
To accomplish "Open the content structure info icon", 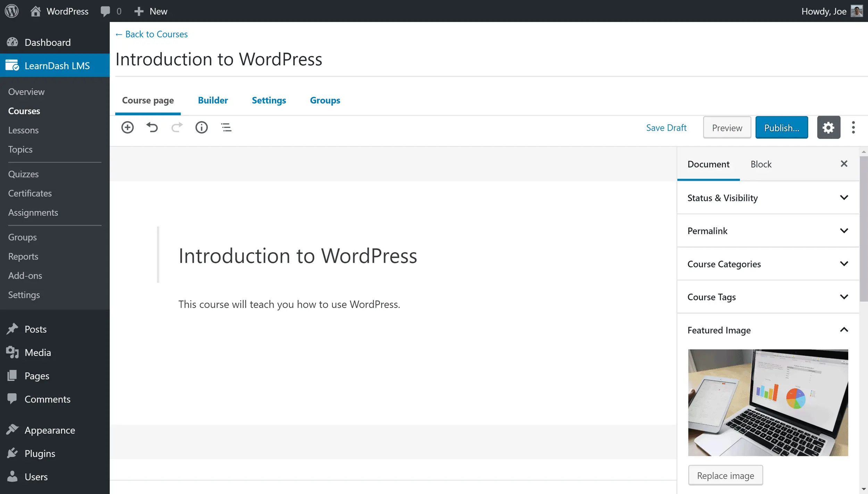I will point(201,127).
